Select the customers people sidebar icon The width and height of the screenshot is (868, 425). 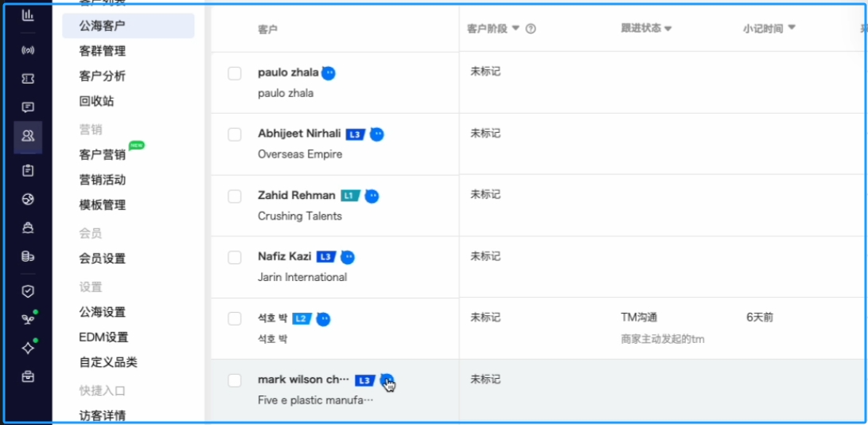click(28, 135)
